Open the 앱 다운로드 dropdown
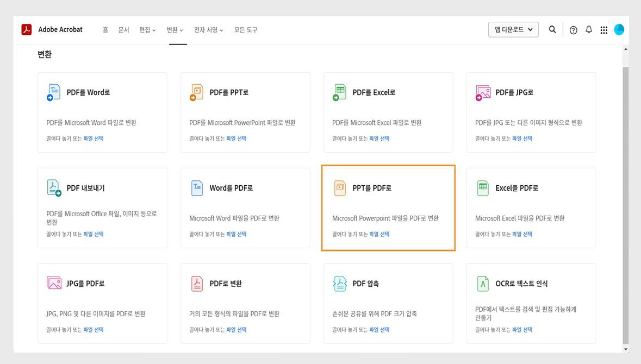641x364 pixels. pos(513,29)
